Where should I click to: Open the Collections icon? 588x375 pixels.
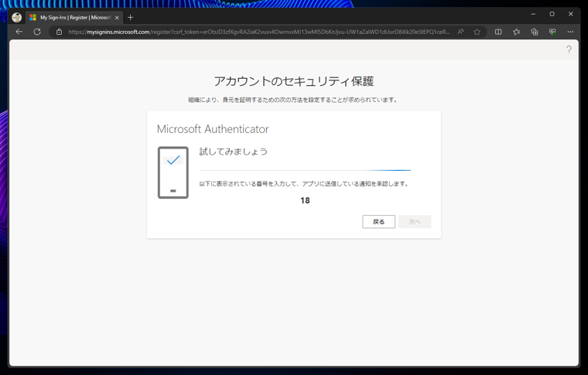(535, 32)
